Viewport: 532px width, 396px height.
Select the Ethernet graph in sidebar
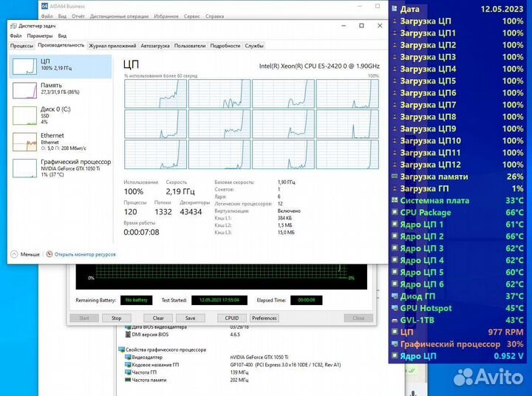(x=25, y=140)
